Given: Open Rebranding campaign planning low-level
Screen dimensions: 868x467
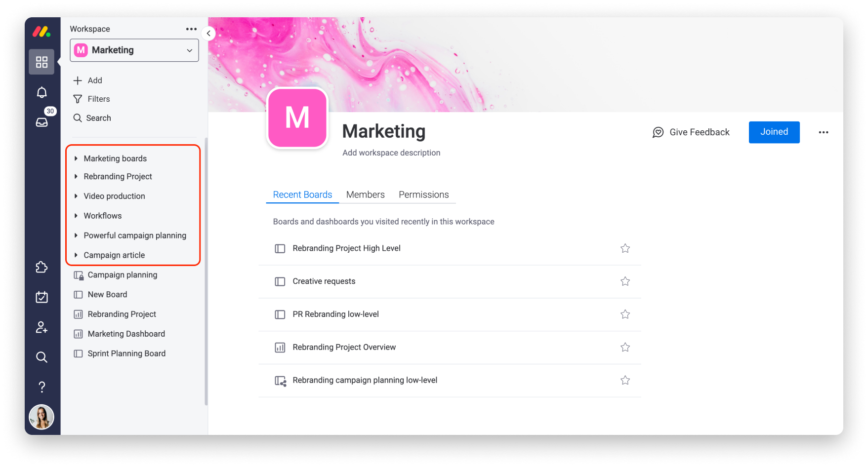Looking at the screenshot, I should pos(365,380).
